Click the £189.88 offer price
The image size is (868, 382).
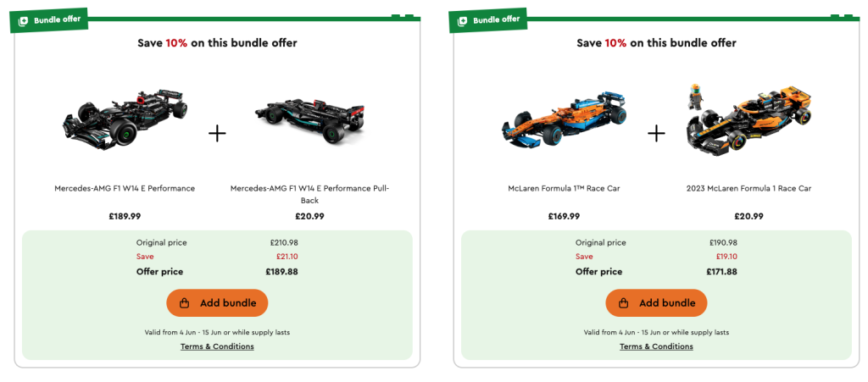tap(281, 272)
